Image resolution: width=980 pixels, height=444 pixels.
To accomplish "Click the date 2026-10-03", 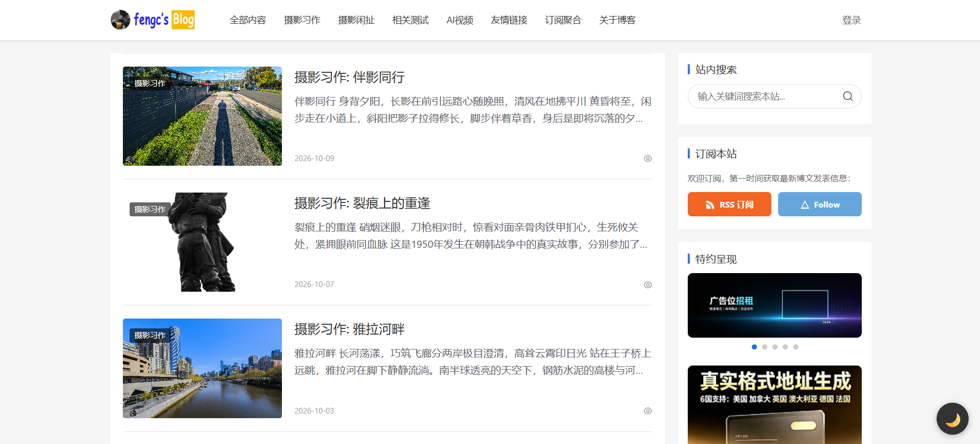I will point(314,411).
